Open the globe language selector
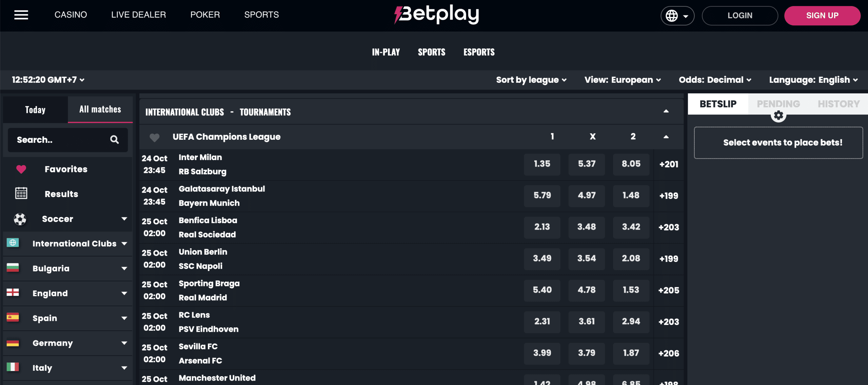 [677, 16]
